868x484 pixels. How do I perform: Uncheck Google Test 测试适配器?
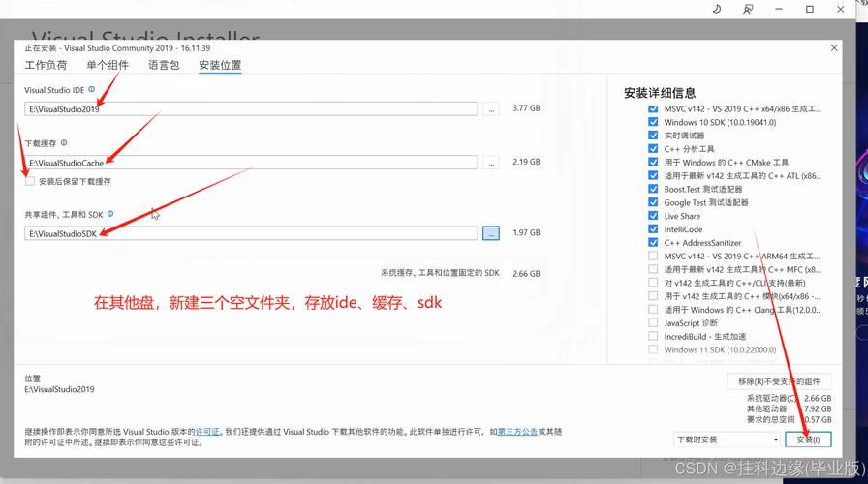[653, 202]
